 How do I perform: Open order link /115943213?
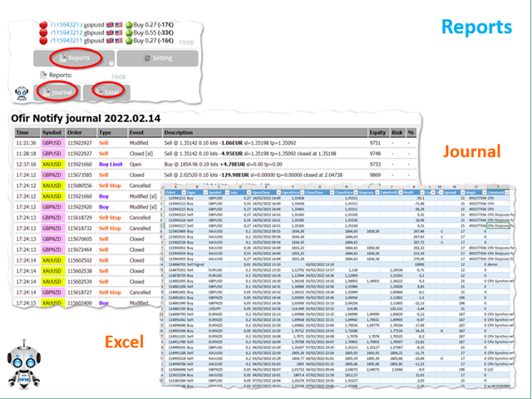pos(66,25)
